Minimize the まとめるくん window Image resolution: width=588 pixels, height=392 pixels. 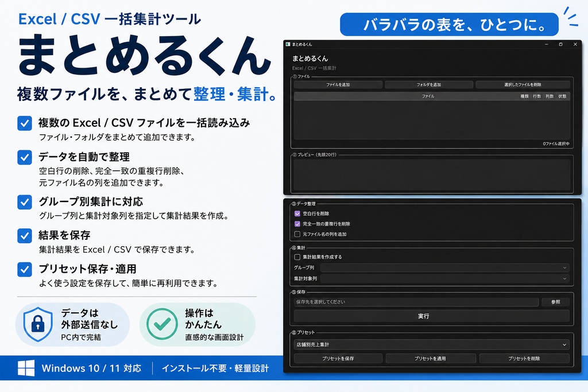[547, 44]
